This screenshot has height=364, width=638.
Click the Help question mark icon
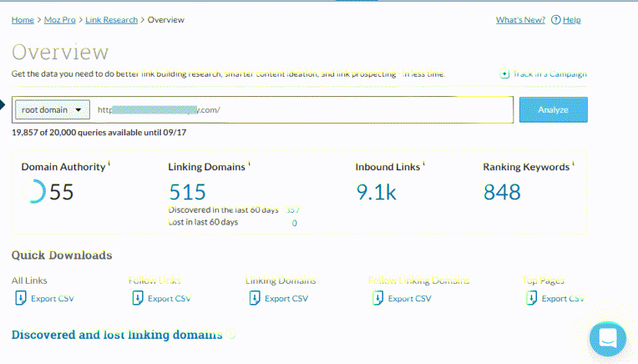(x=555, y=20)
